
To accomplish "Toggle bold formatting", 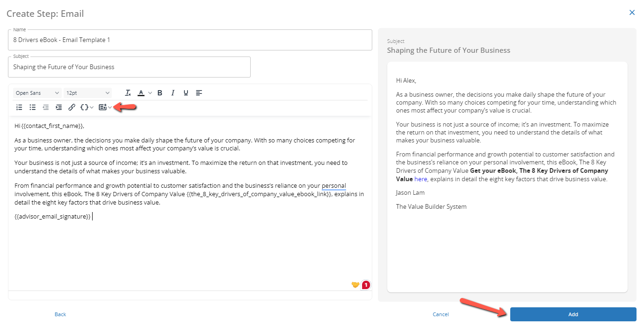I will pos(159,92).
